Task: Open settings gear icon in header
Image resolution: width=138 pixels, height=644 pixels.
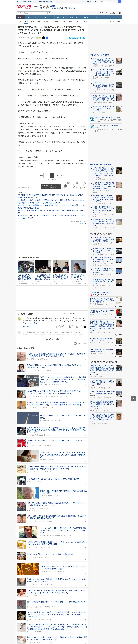Action: (x=120, y=13)
